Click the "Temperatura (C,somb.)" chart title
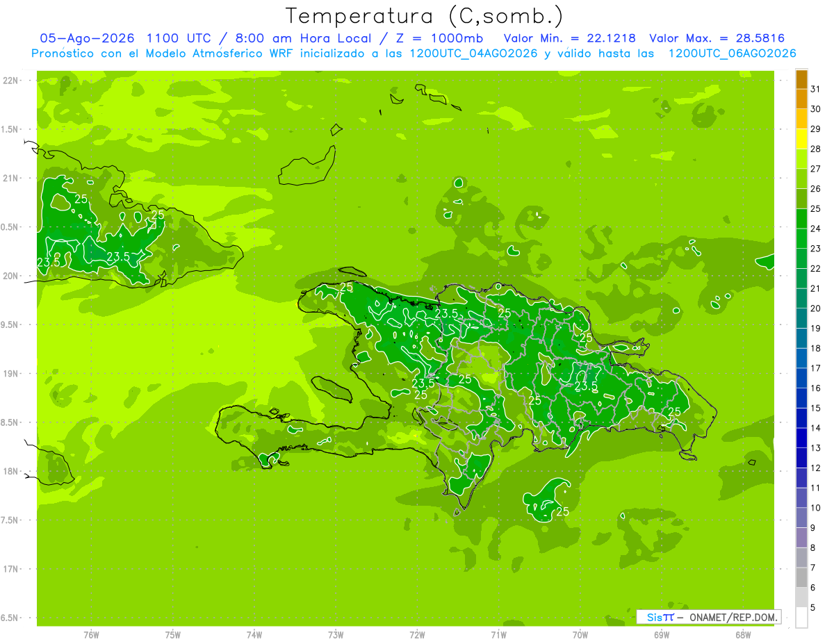 [423, 16]
